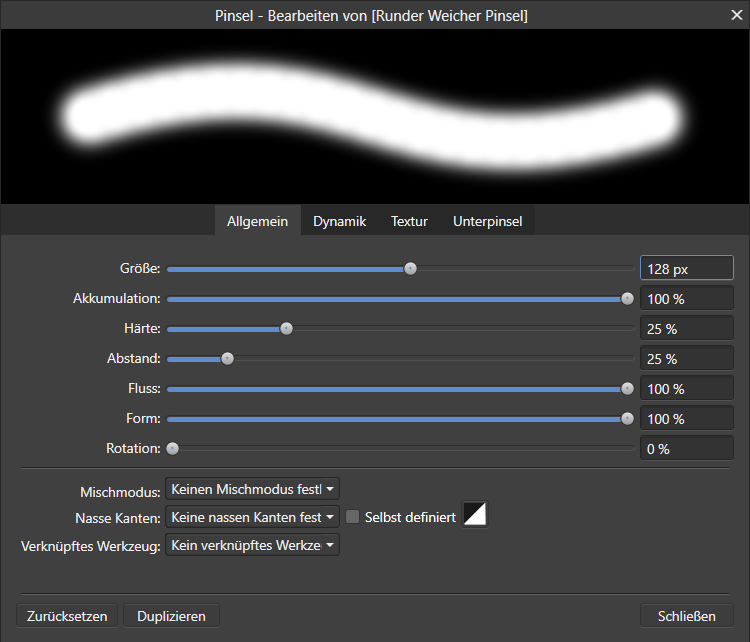Switch to the Dynamik tab
The width and height of the screenshot is (750, 642).
click(x=340, y=221)
